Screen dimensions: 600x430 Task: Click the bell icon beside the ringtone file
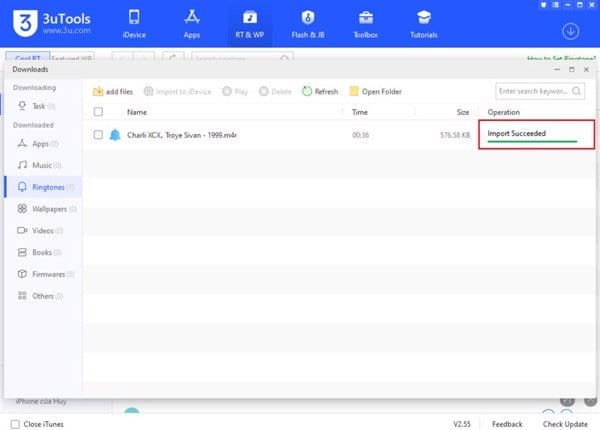click(115, 135)
